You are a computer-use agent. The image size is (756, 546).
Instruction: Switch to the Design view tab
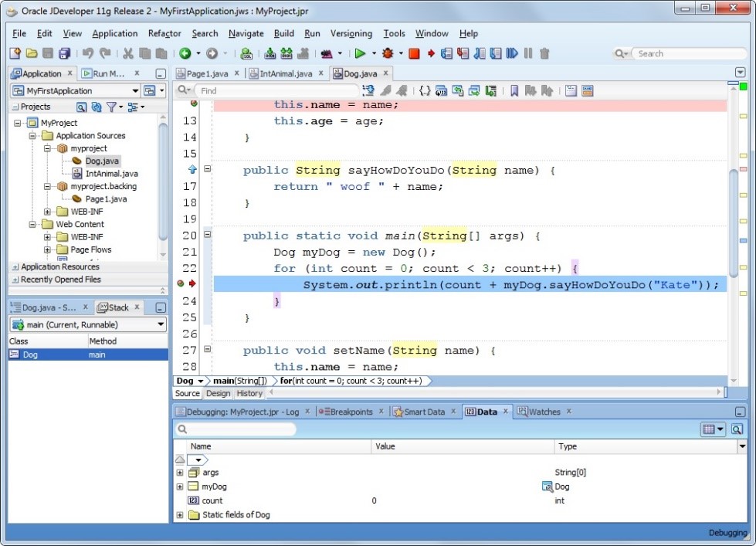(218, 394)
